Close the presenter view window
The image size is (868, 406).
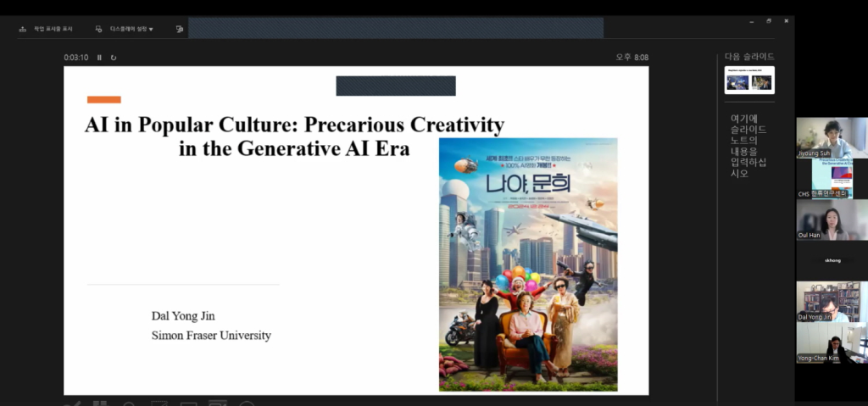click(786, 21)
